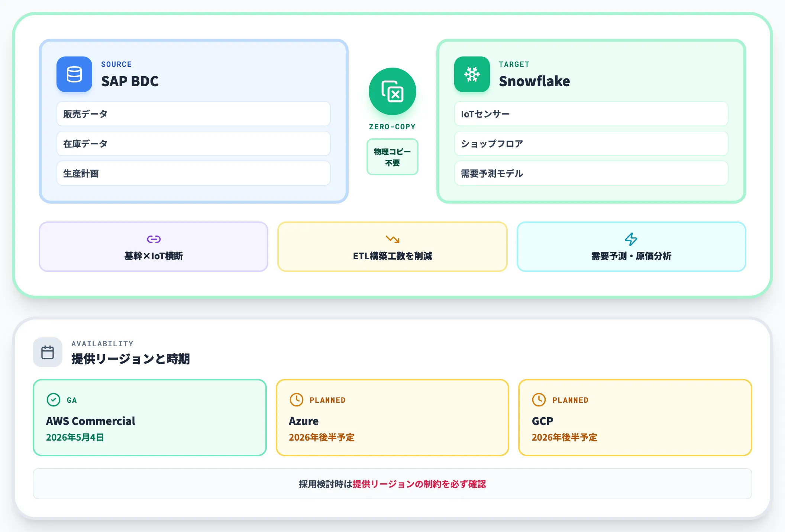
Task: Select the IoTセンサー row
Action: (591, 114)
